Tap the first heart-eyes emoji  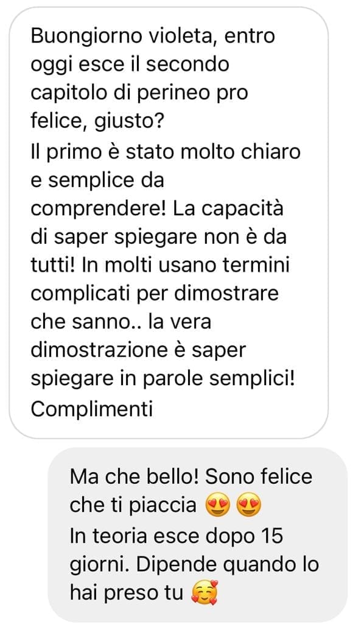click(x=218, y=506)
